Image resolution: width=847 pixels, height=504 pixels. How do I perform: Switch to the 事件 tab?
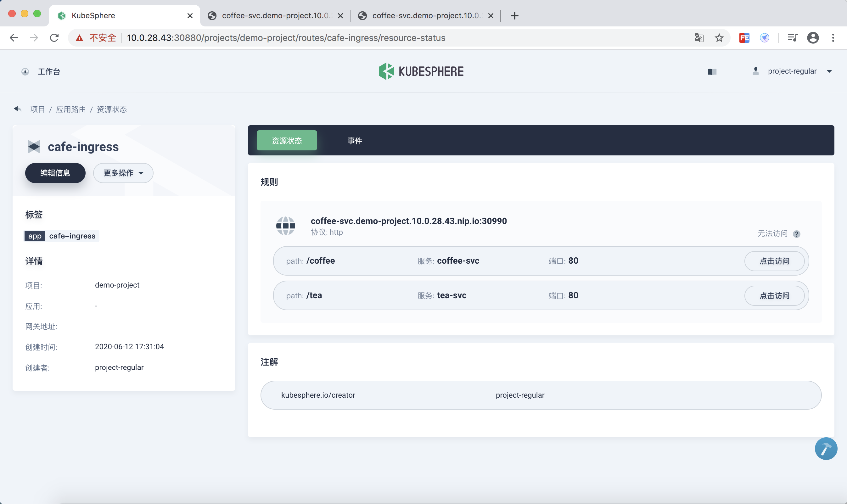click(355, 141)
